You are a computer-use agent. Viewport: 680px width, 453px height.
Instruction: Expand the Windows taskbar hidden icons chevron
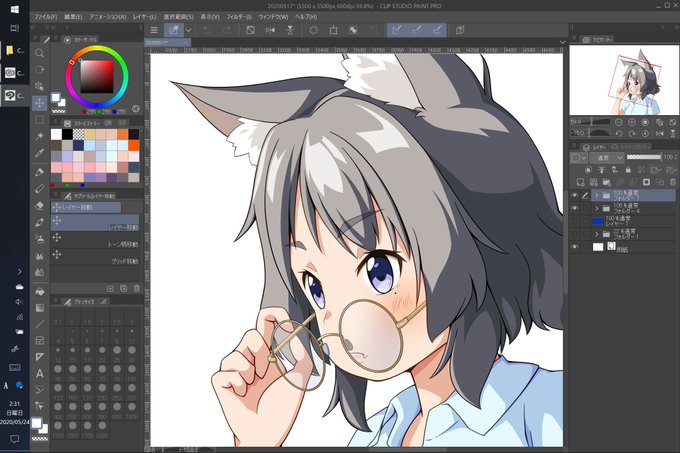coord(20,271)
